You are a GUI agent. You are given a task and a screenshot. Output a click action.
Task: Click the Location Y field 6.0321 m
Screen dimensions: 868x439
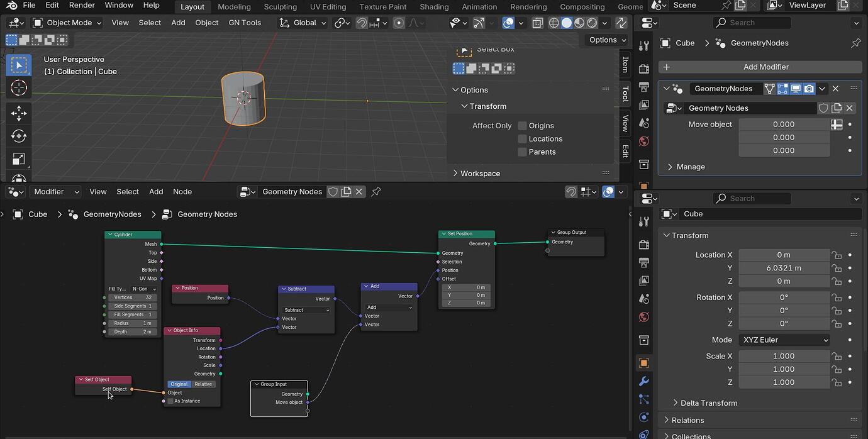pyautogui.click(x=784, y=269)
